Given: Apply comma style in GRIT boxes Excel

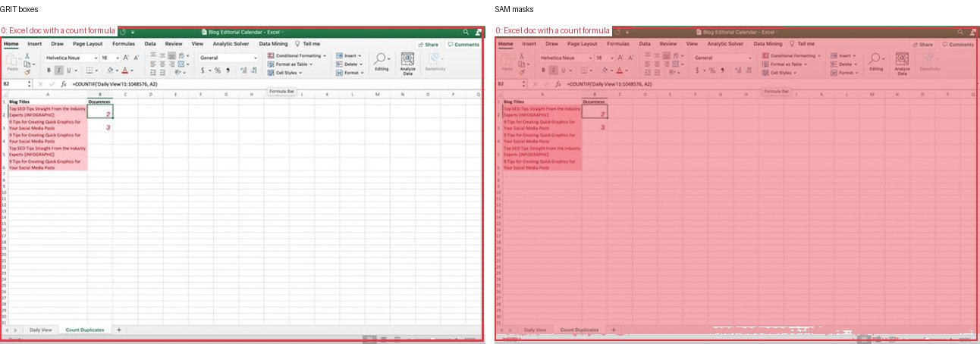Looking at the screenshot, I should tap(228, 70).
